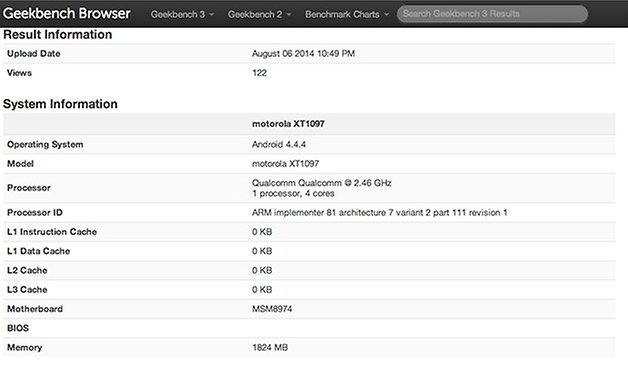Select the date August 06 2014 10:49 PM
Screen dimensions: 628x371
(303, 54)
